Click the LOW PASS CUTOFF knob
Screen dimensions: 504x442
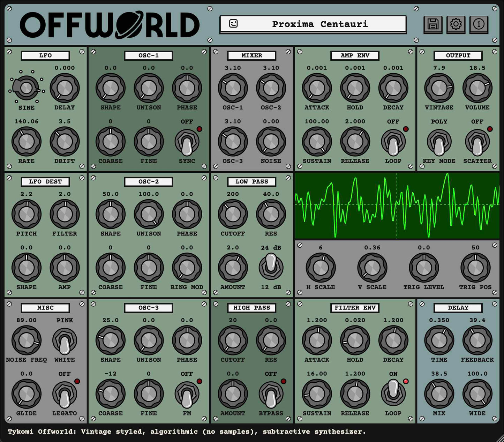click(x=233, y=214)
